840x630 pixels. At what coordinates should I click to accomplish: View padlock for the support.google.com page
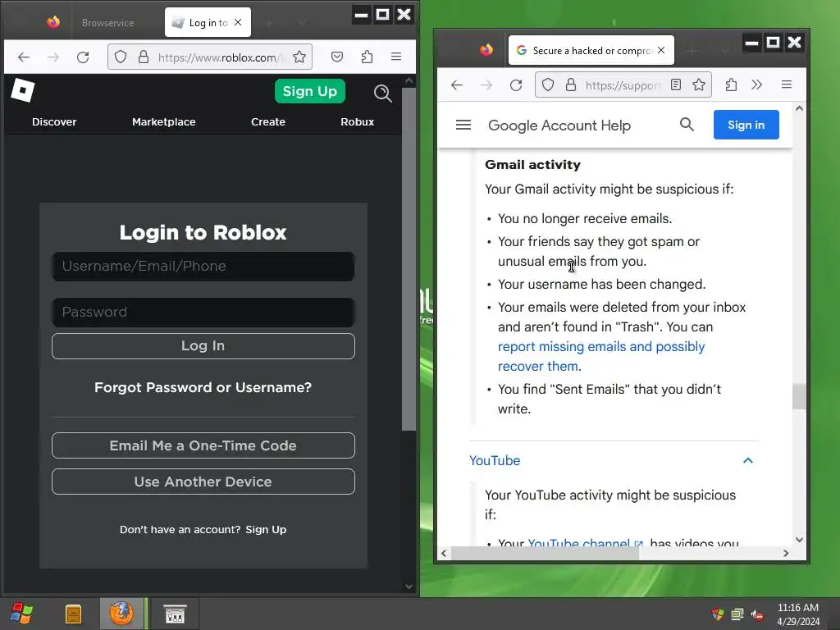click(x=571, y=84)
